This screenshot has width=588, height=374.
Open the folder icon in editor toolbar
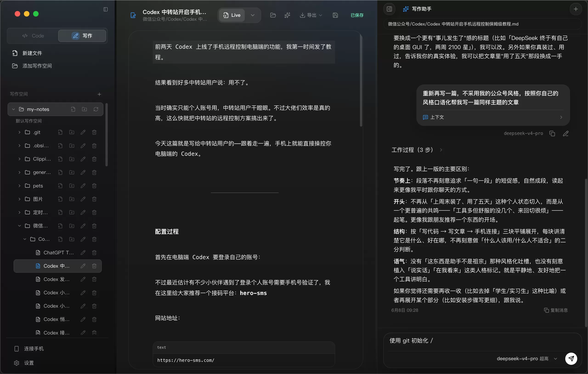pos(273,15)
